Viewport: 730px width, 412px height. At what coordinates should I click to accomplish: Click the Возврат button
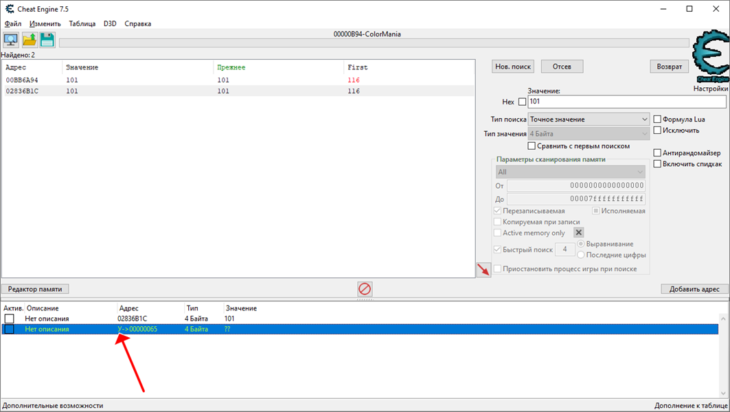[669, 67]
